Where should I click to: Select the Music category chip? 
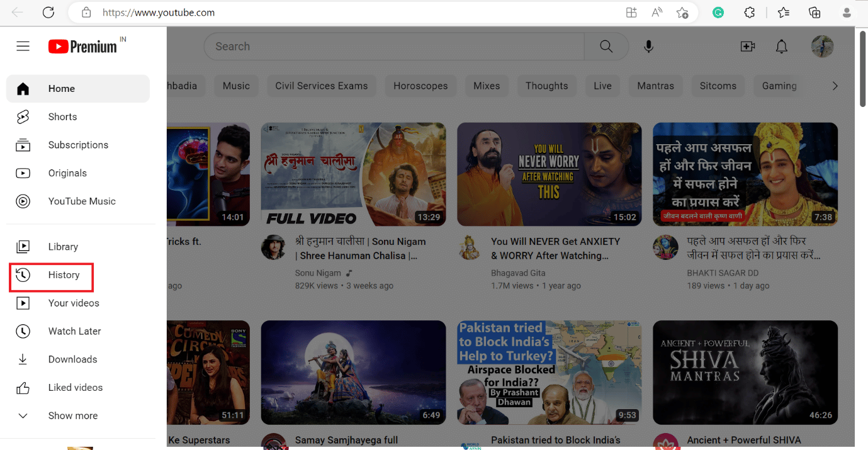pos(236,86)
